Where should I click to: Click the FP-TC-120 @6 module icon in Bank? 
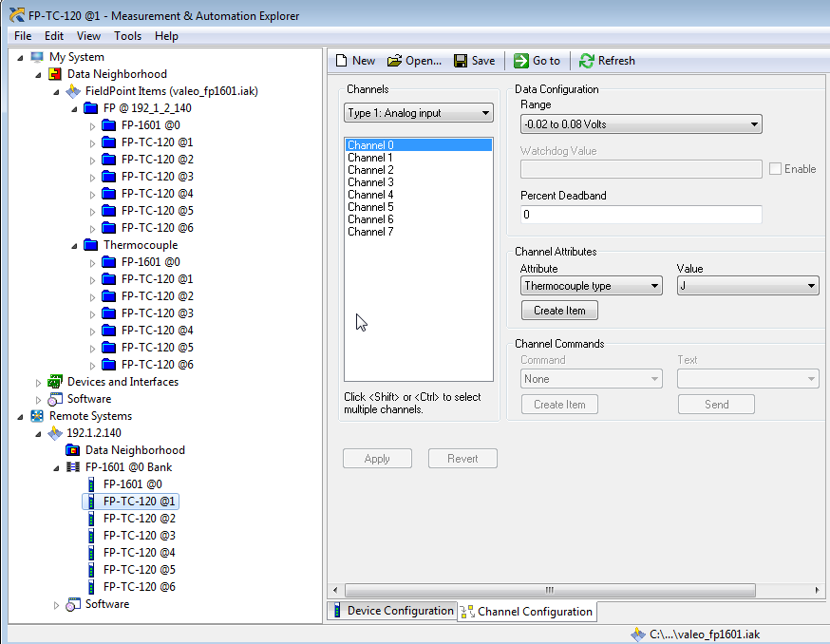pos(91,587)
